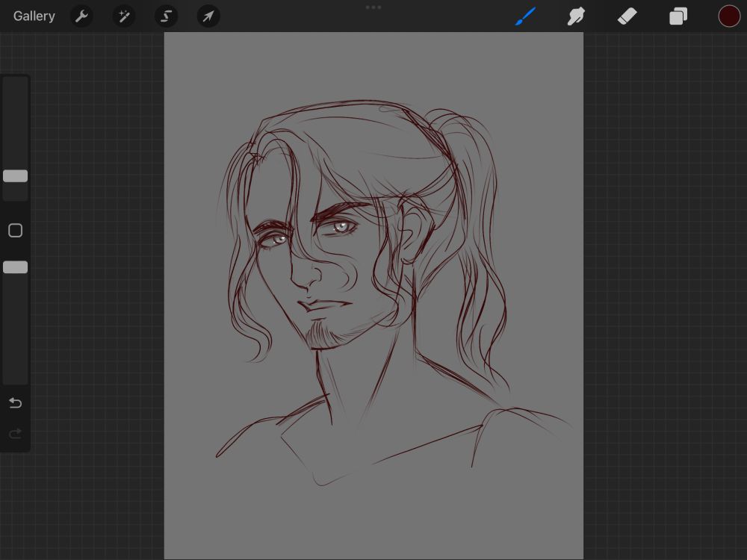Open the Adjustments magic wand menu
Image resolution: width=747 pixels, height=560 pixels.
[x=124, y=16]
